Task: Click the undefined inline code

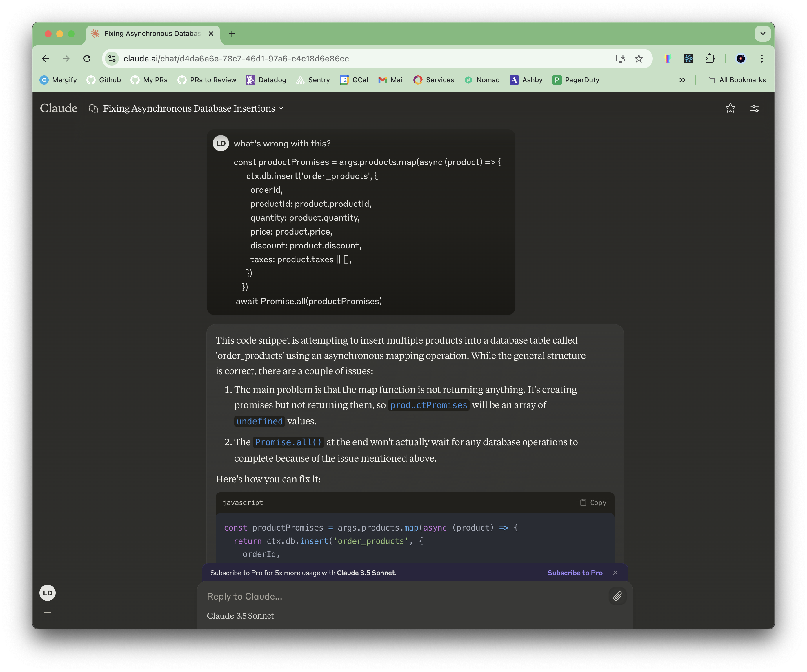Action: (259, 421)
